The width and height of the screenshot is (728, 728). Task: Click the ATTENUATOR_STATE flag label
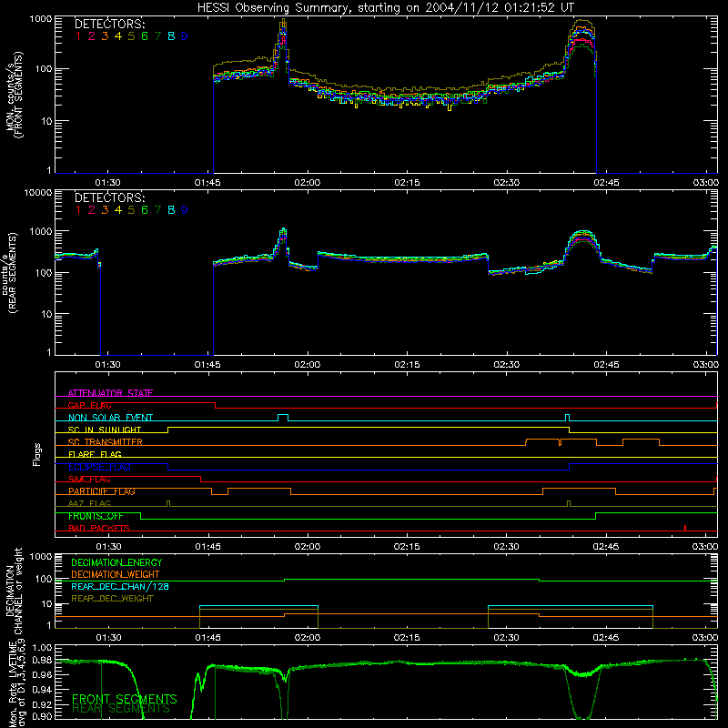coord(110,393)
